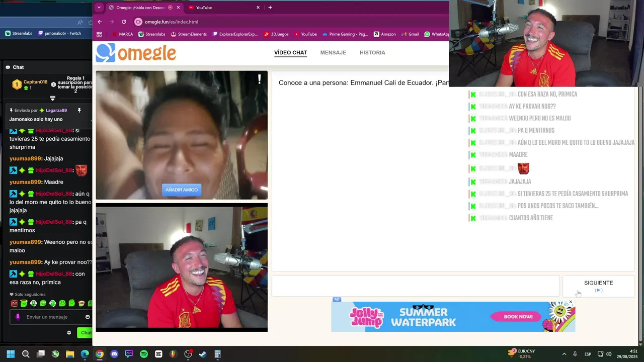
Task: Click the EUR/CNY widget on taskbar
Action: 522,353
